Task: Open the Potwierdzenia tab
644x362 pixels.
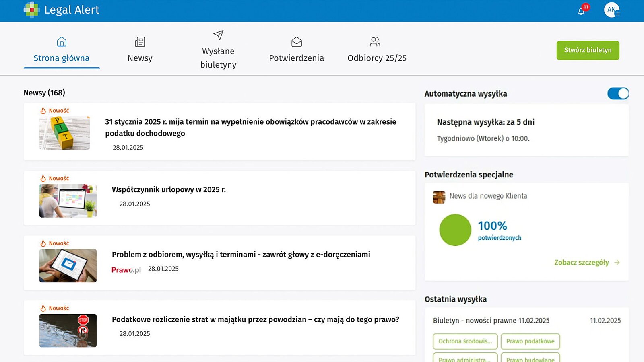Action: tap(296, 58)
